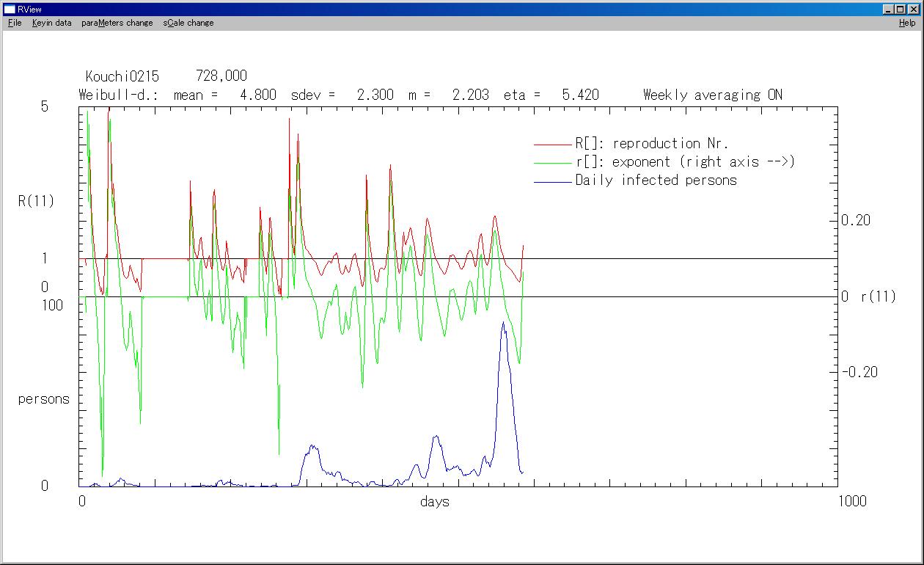Image resolution: width=924 pixels, height=565 pixels.
Task: Click the 'days' x-axis label
Action: [435, 502]
